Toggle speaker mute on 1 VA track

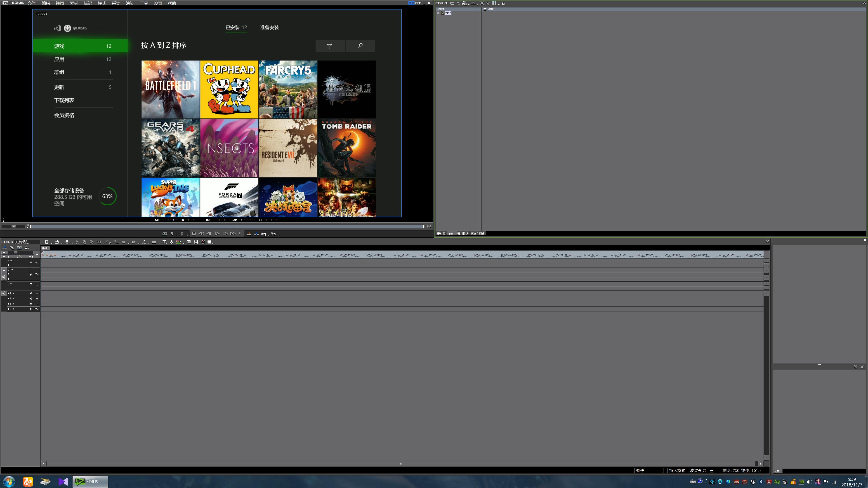(31, 275)
